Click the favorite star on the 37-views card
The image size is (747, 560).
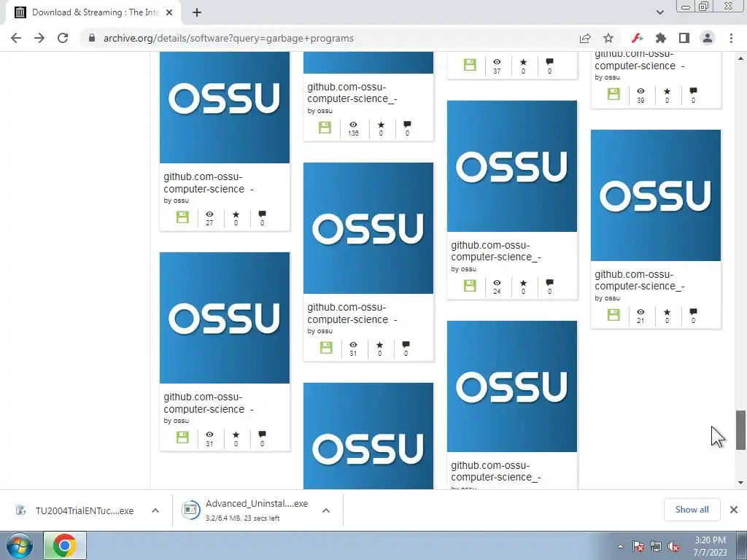pyautogui.click(x=523, y=62)
